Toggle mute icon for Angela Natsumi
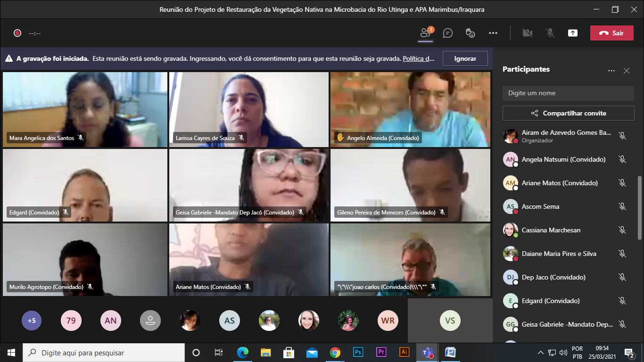 (x=622, y=159)
